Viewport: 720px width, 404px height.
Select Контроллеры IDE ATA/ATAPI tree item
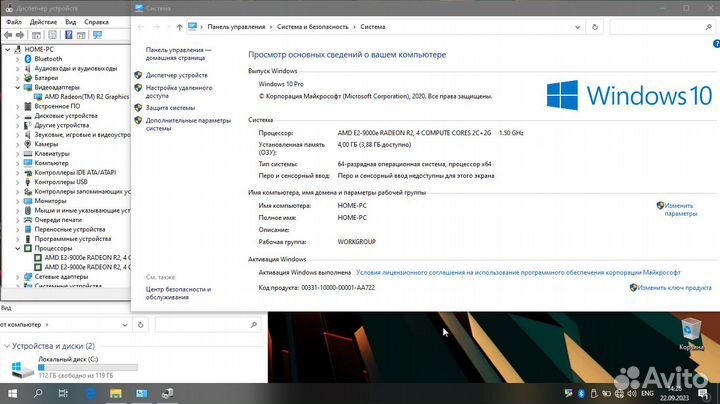coord(75,172)
